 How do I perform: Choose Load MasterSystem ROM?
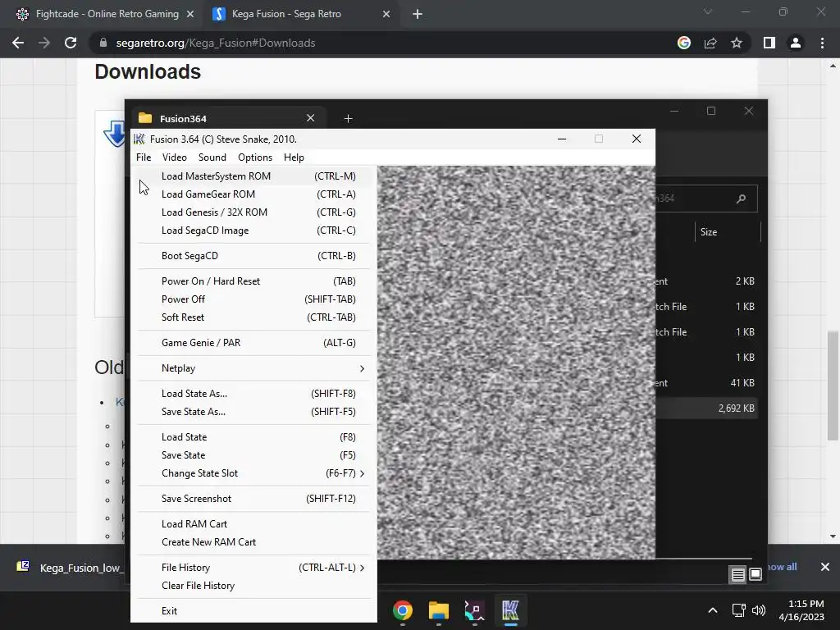pyautogui.click(x=253, y=176)
